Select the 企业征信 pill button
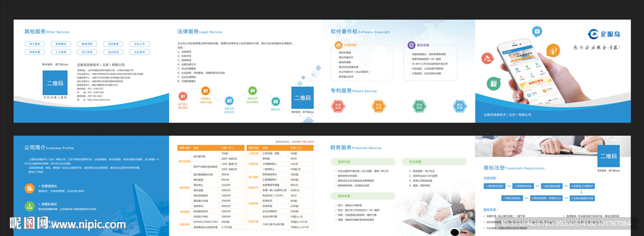The width and height of the screenshot is (644, 236). (113, 52)
